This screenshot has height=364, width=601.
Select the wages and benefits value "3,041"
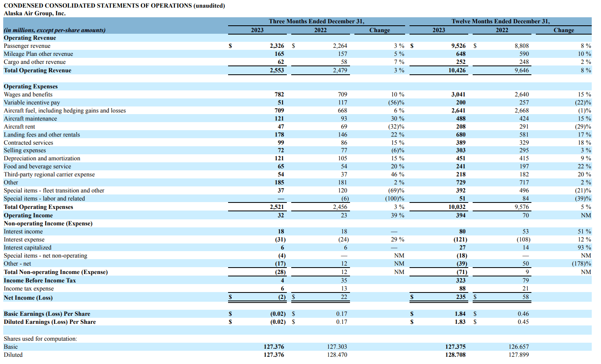(458, 94)
